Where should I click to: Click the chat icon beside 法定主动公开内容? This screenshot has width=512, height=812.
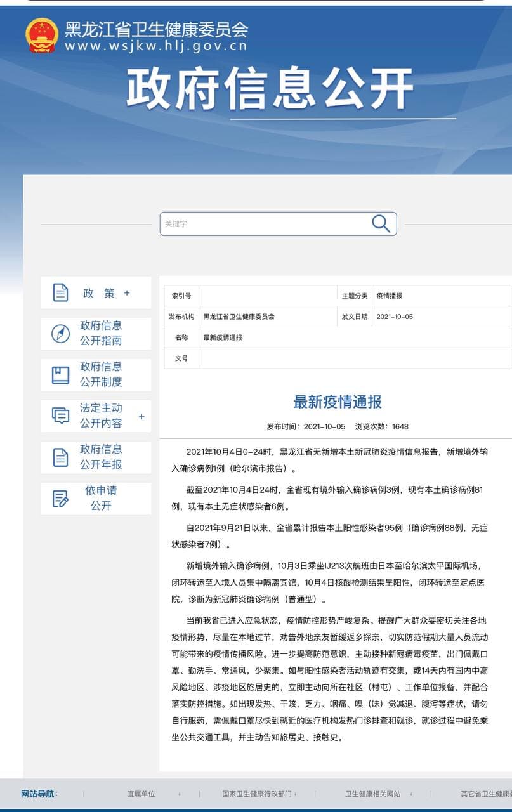[x=60, y=416]
